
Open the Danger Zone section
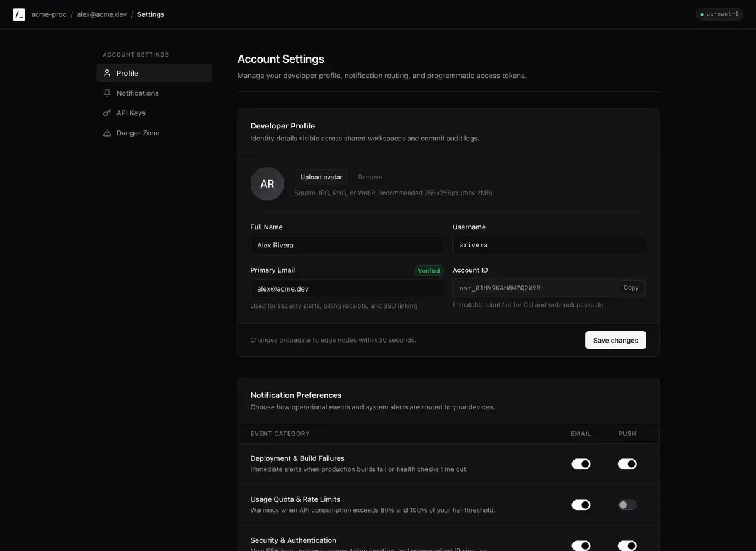(154, 133)
